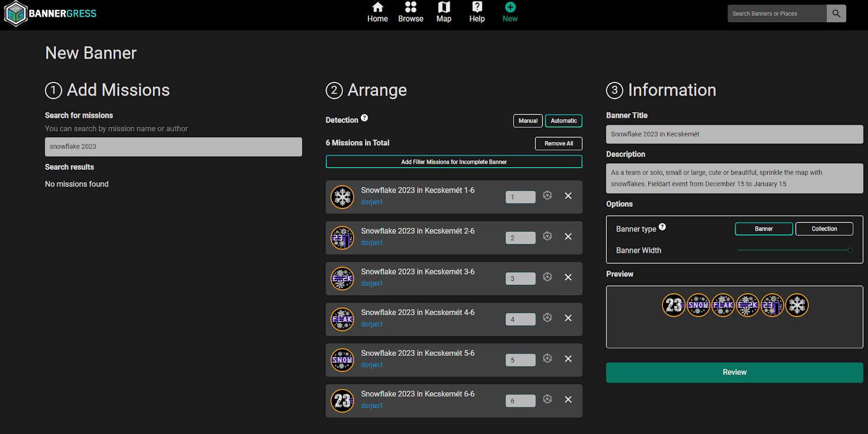
Task: Go to the Home page
Action: pyautogui.click(x=378, y=12)
